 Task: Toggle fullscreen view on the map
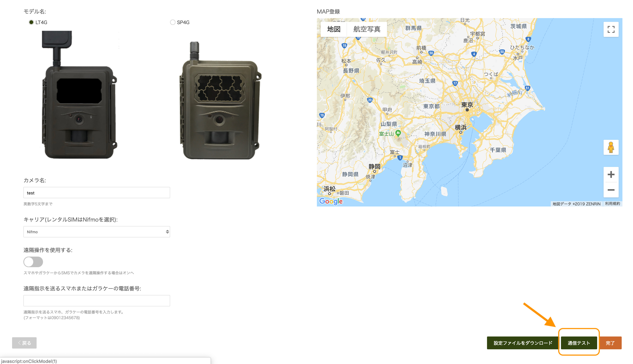611,30
